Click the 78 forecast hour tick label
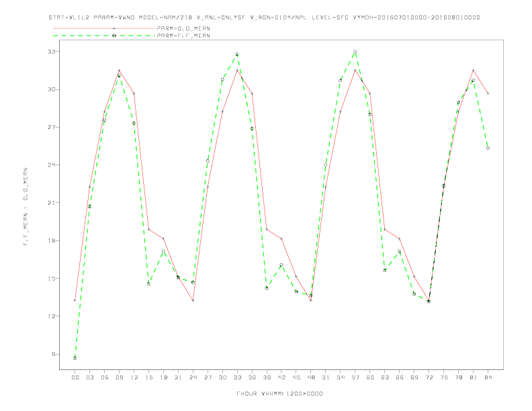532x411 pixels. (x=459, y=377)
